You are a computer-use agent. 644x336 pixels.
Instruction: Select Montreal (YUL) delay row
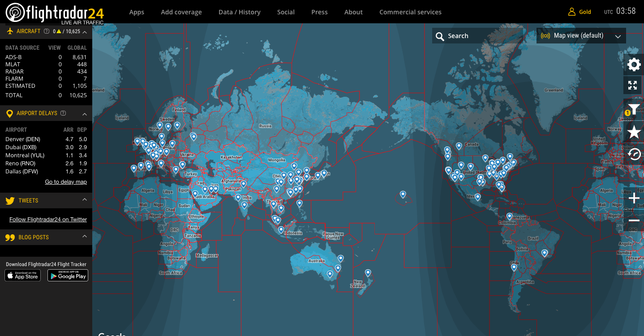click(x=46, y=155)
